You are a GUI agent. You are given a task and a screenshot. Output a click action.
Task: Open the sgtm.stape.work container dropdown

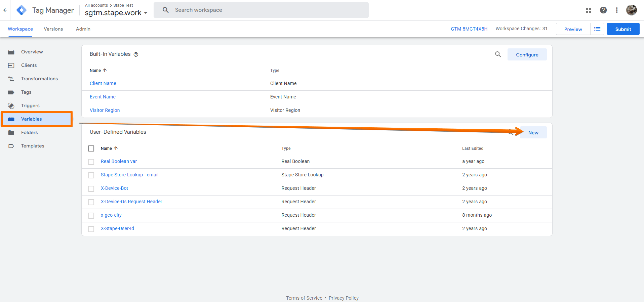[x=116, y=13]
